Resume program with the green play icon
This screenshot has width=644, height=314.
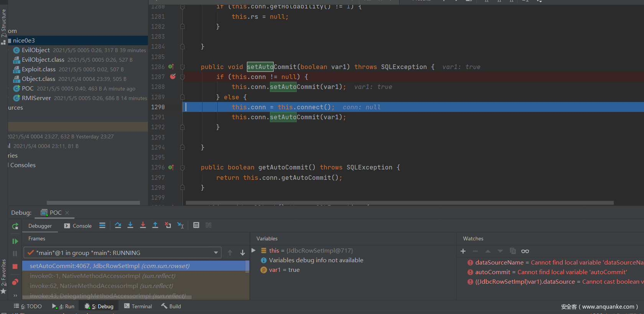[x=15, y=241]
